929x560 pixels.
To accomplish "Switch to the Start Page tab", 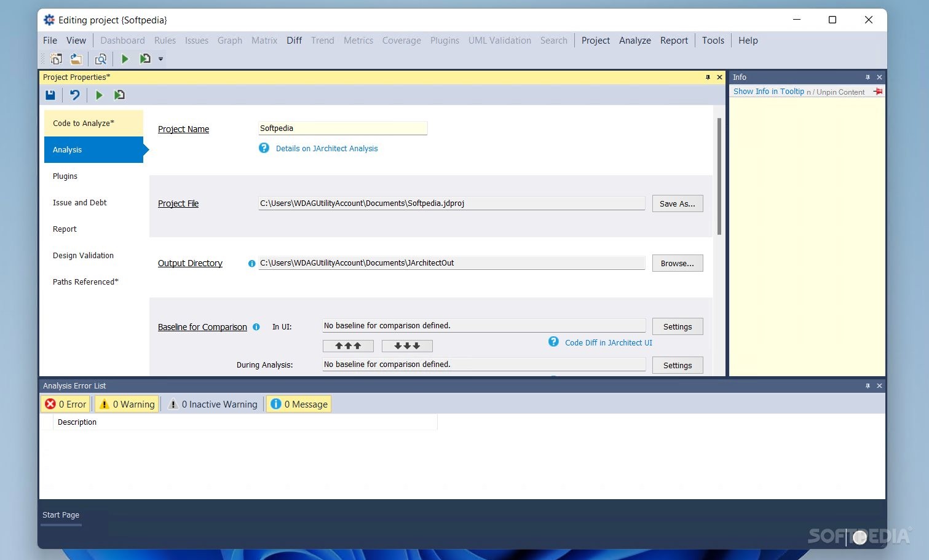I will tap(61, 515).
